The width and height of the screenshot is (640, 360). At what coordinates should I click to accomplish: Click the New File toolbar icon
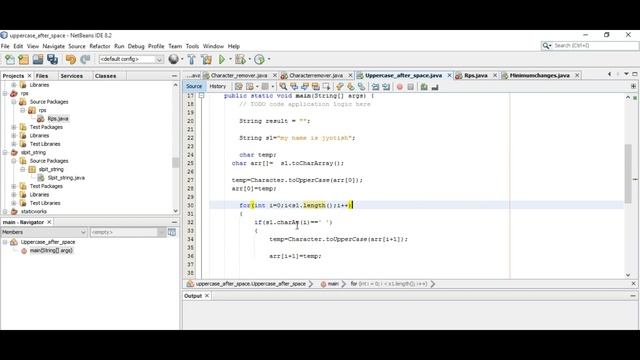9,59
